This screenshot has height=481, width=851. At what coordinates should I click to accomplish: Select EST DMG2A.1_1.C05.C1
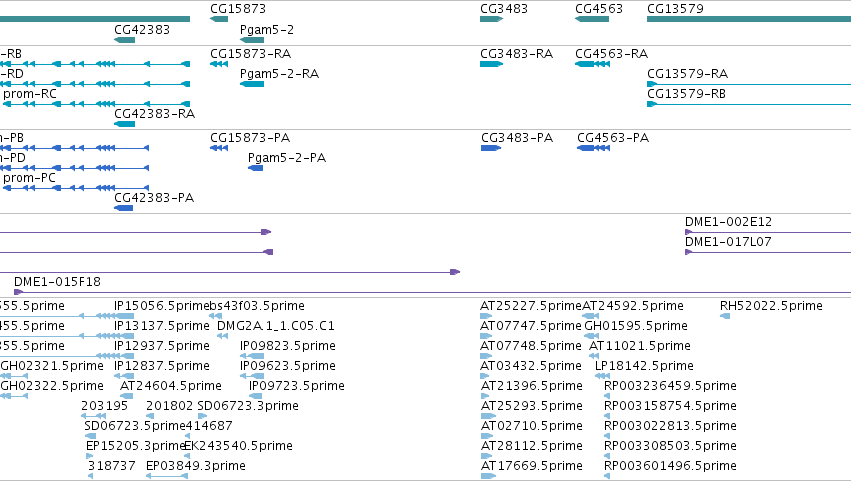coord(275,326)
